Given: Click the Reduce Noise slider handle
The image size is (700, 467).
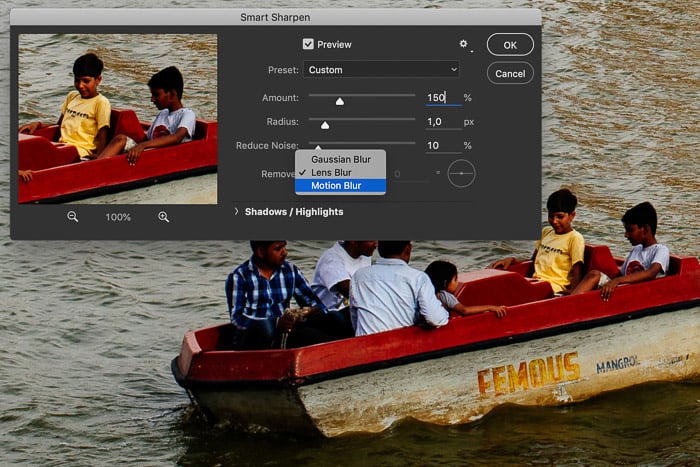Looking at the screenshot, I should click(x=318, y=147).
